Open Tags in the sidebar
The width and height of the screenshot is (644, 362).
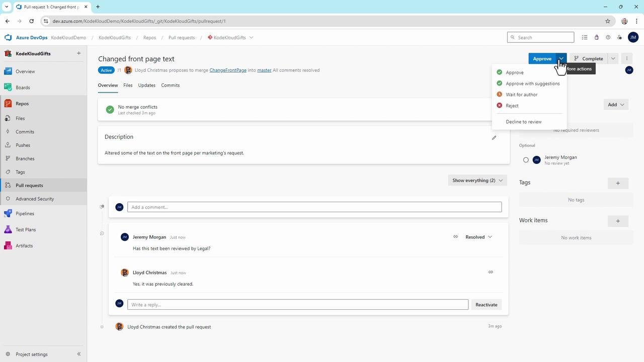click(43, 172)
